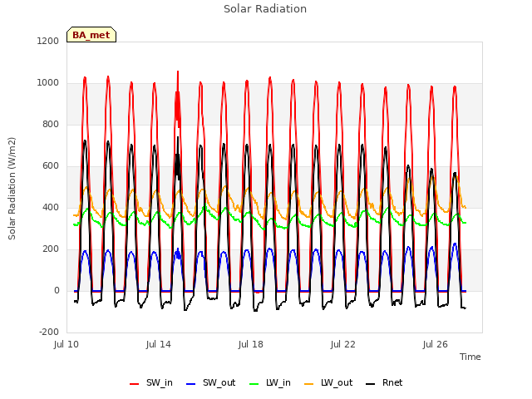Click the 600 y-axis tick label
The height and width of the screenshot is (399, 532).
(x=51, y=166)
